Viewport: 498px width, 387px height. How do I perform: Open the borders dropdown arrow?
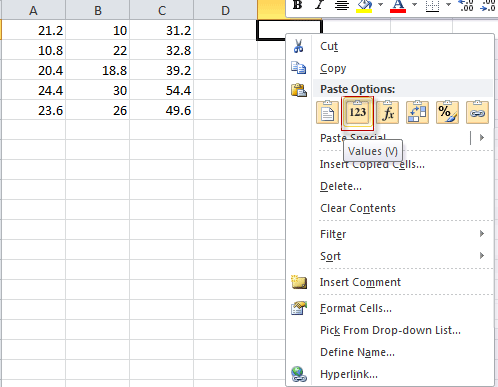pyautogui.click(x=448, y=5)
